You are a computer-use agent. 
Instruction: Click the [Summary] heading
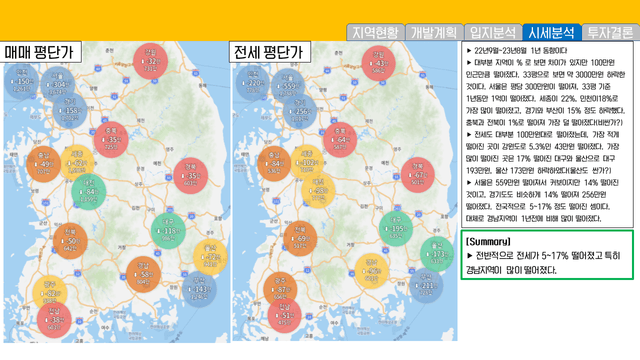pyautogui.click(x=488, y=242)
